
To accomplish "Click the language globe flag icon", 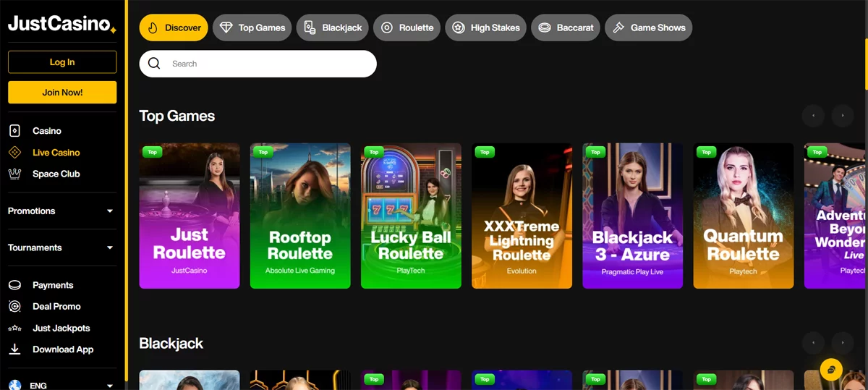I will coord(14,386).
